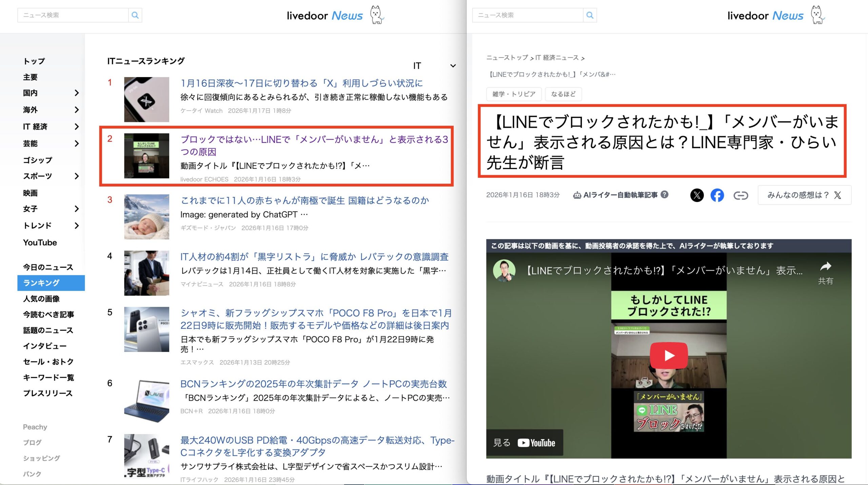
Task: Open the rank 3 Antarctica babies article
Action: [304, 201]
